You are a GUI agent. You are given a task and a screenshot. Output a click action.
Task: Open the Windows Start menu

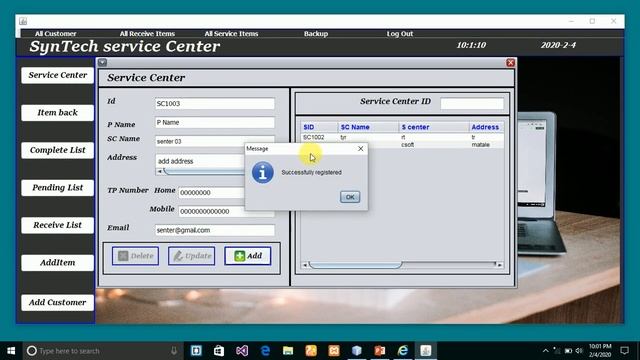coord(11,351)
